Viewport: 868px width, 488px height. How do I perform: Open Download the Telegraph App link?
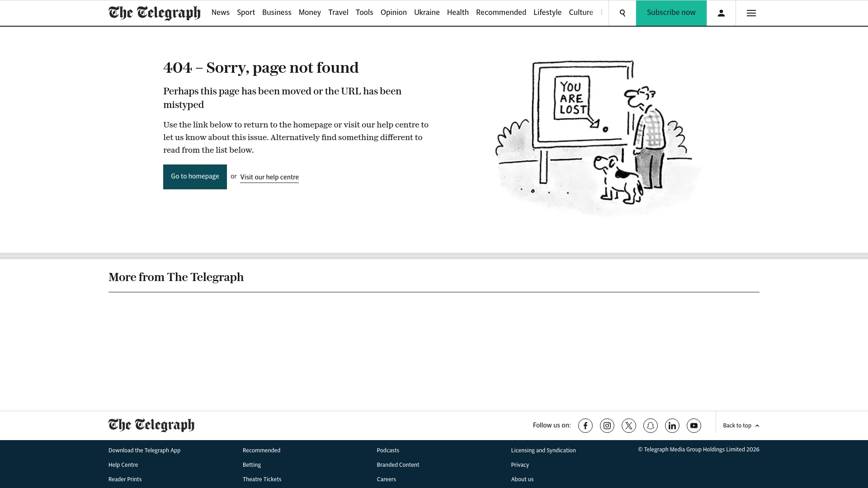[x=144, y=450]
